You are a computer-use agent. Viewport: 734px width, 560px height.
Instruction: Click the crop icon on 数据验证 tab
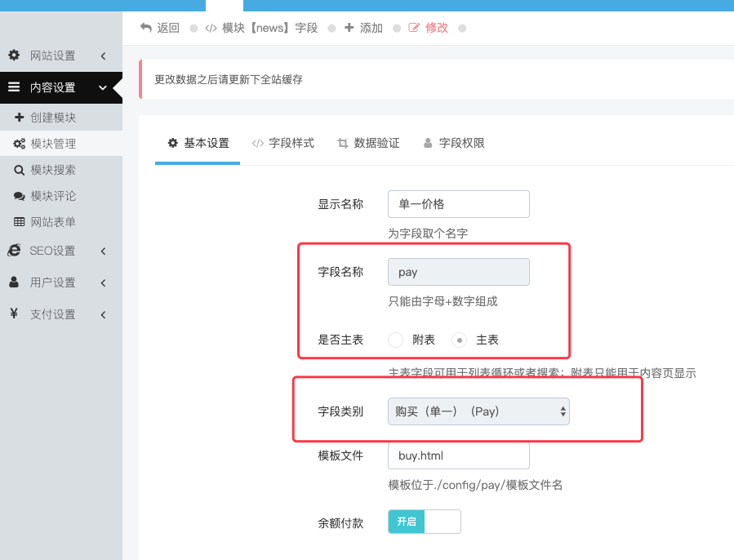[x=343, y=143]
